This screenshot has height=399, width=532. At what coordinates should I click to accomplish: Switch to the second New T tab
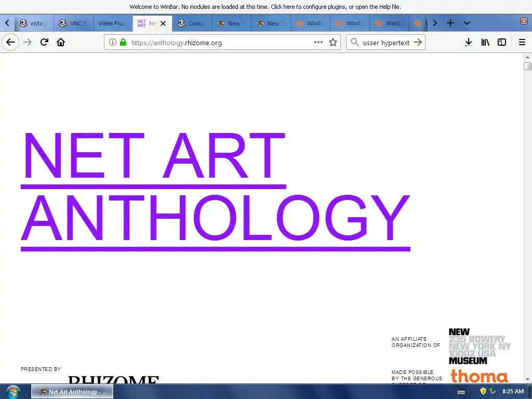click(x=271, y=23)
